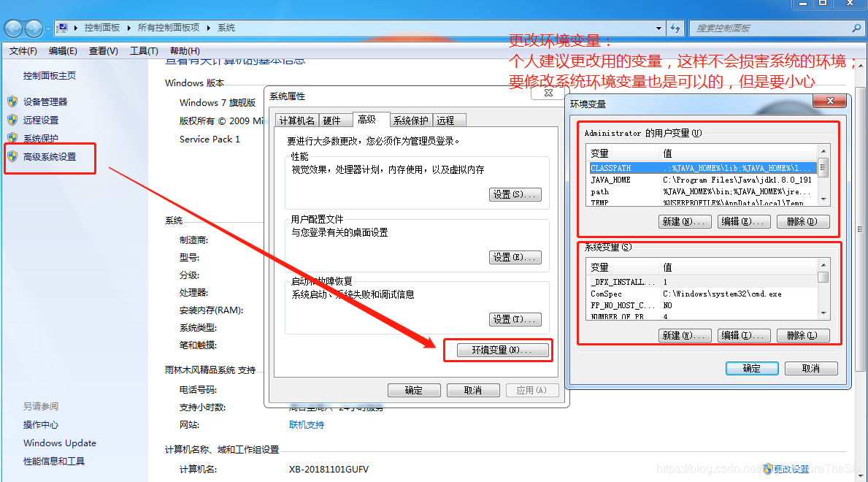Open the 工具(T) menu
Screen dimensions: 868x482
144,51
